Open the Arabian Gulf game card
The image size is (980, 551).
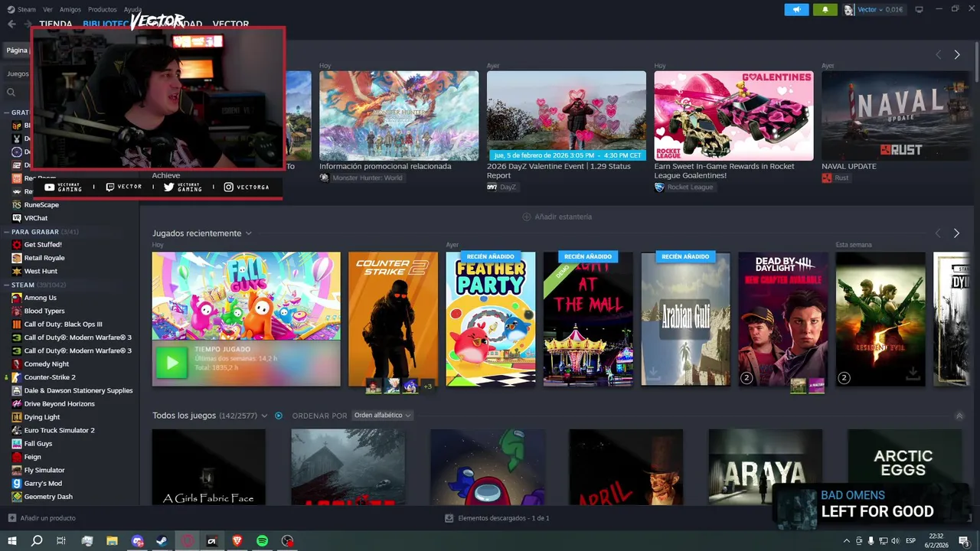pos(685,319)
